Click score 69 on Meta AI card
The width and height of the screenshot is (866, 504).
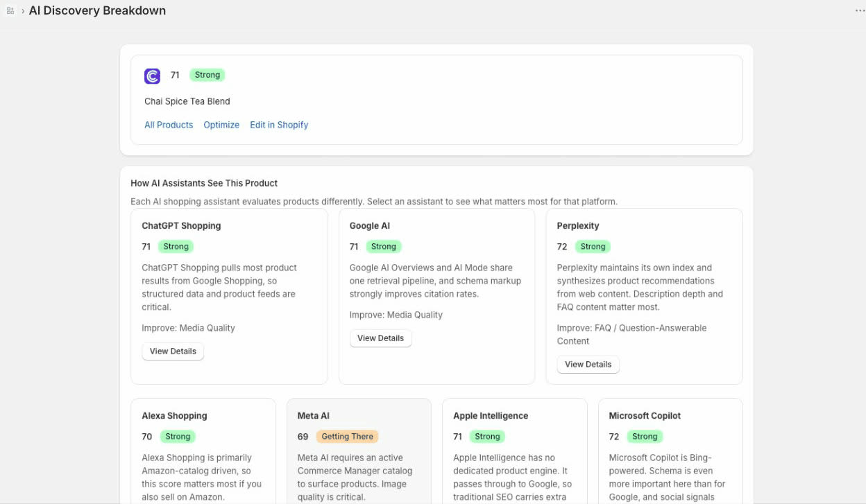pyautogui.click(x=303, y=437)
